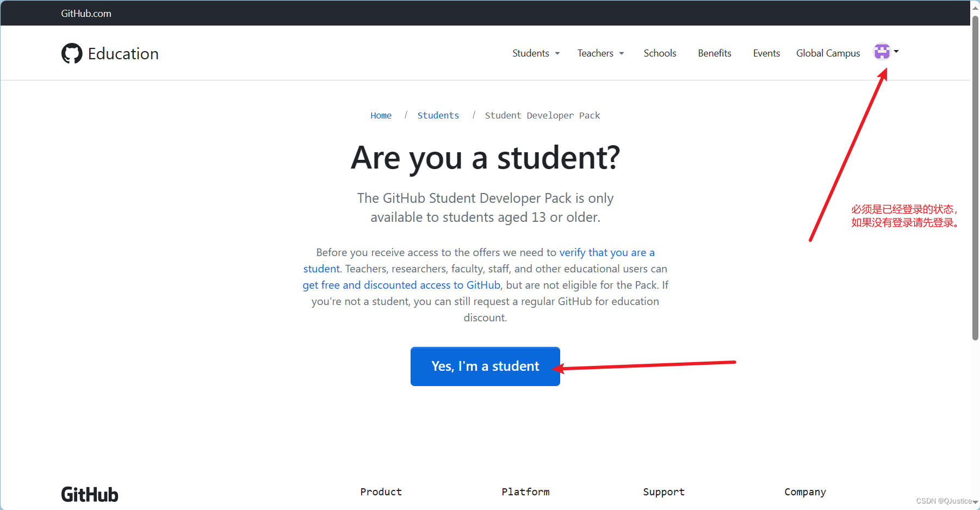Click the Product footer heading
This screenshot has height=510, width=980.
pos(381,492)
